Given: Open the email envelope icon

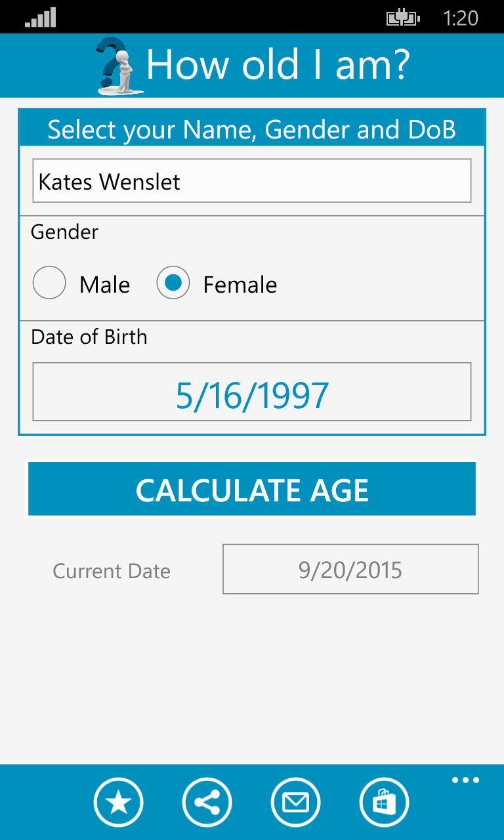Looking at the screenshot, I should pyautogui.click(x=295, y=802).
